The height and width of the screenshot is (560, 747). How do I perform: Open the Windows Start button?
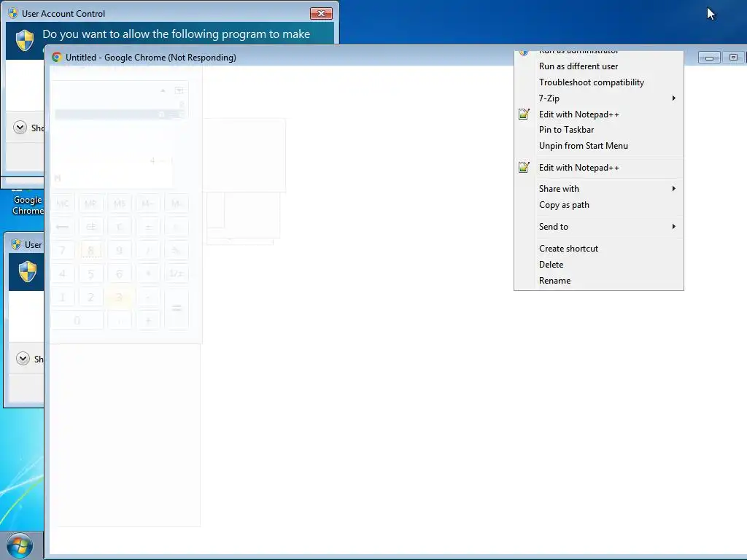[x=20, y=545]
